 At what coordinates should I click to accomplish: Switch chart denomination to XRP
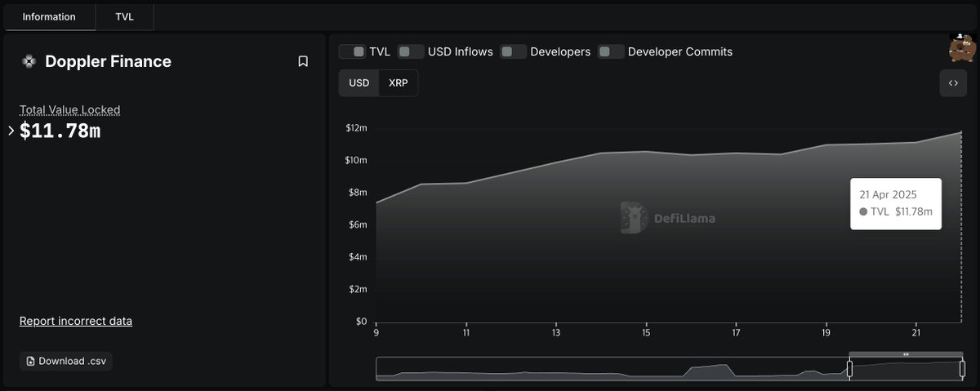point(399,83)
